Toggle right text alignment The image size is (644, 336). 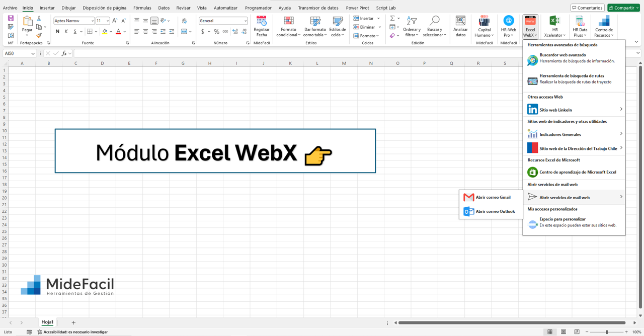coord(154,31)
